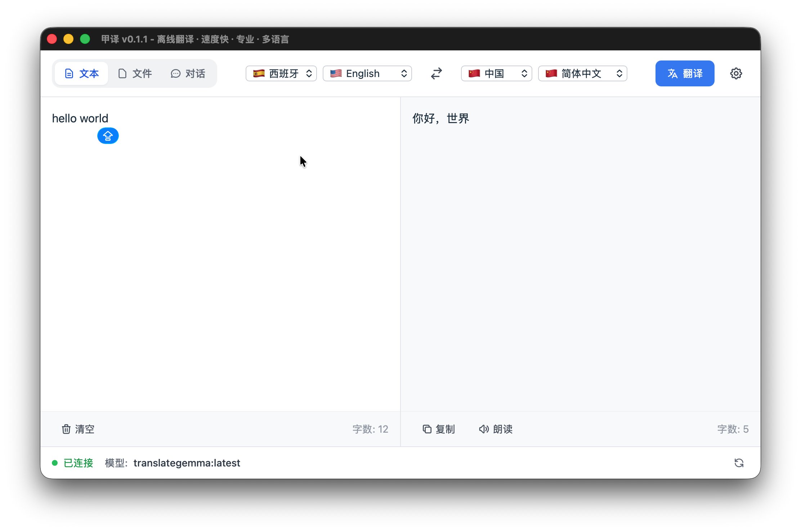The image size is (801, 532).
Task: Switch to the 文件 file tab
Action: [x=135, y=73]
